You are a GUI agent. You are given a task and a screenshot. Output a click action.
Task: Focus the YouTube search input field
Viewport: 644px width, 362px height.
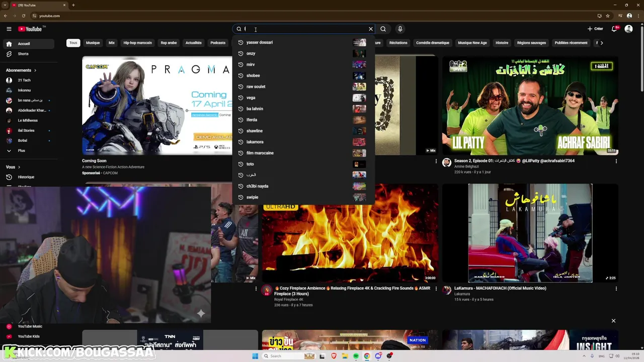[x=305, y=29]
